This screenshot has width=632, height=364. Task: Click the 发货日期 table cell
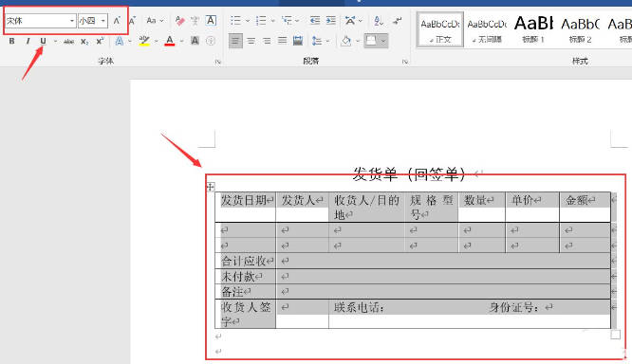[246, 207]
